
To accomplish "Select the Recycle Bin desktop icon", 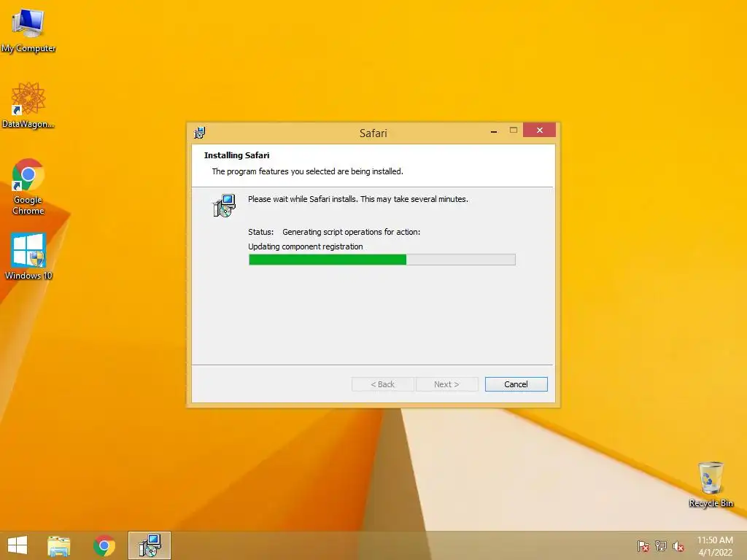I will coord(711,484).
